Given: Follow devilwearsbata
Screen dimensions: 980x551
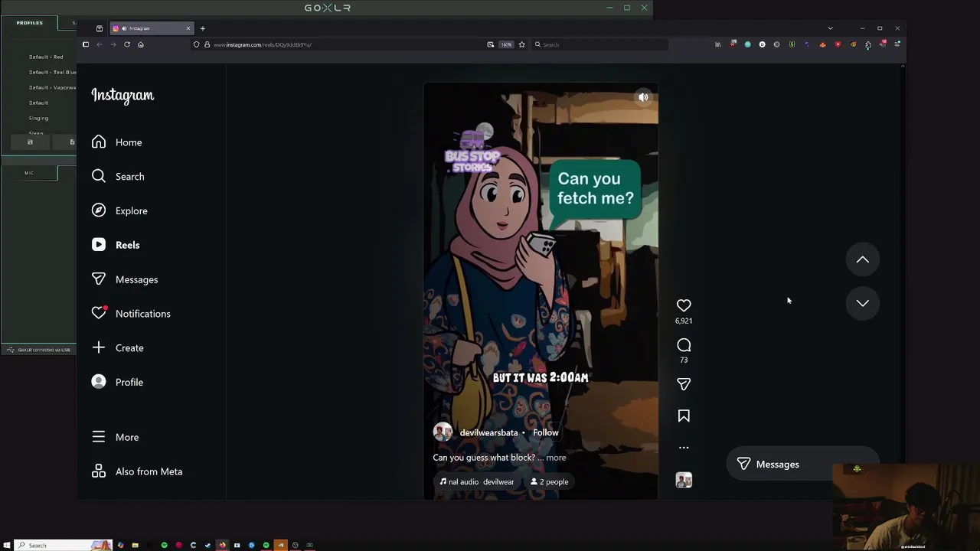Looking at the screenshot, I should tap(546, 433).
